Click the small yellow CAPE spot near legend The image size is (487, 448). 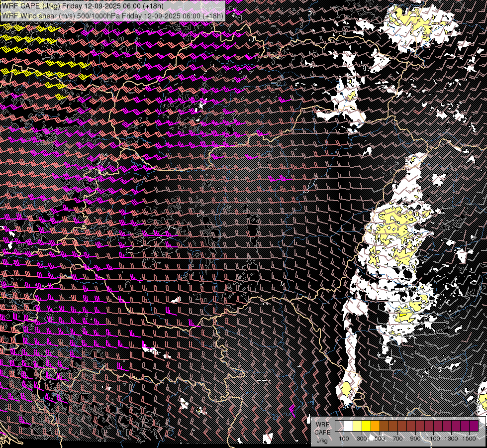(346, 389)
